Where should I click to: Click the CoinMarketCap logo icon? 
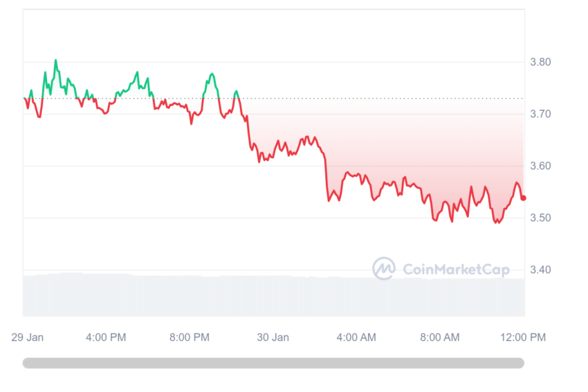384,268
